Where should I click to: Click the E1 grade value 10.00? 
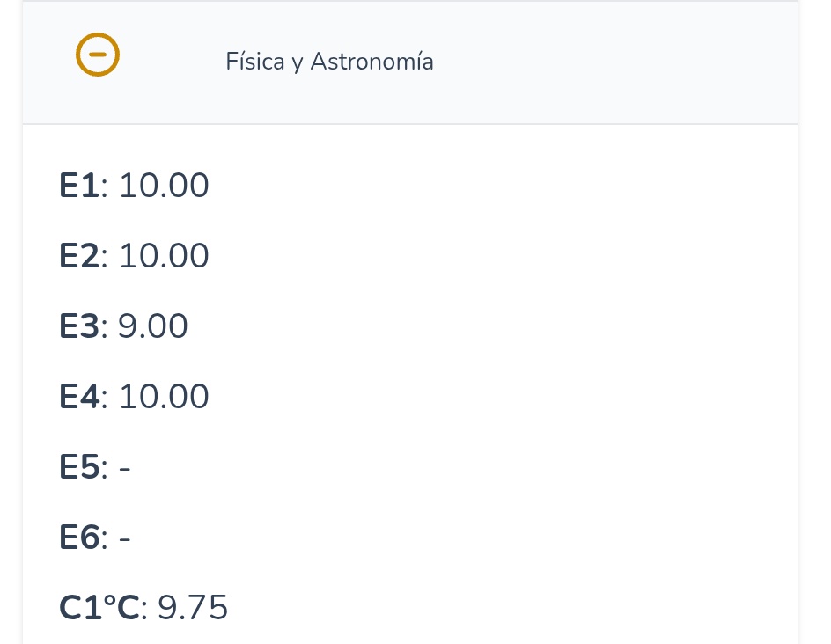click(x=164, y=186)
